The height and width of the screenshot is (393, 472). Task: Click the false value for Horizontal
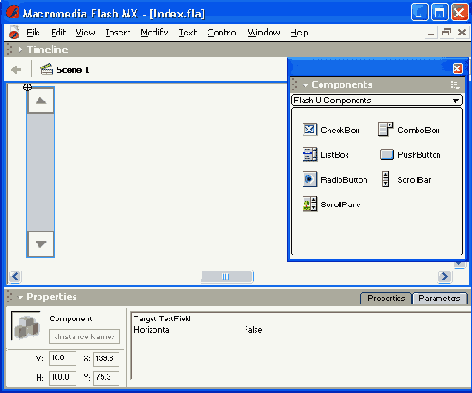[253, 330]
